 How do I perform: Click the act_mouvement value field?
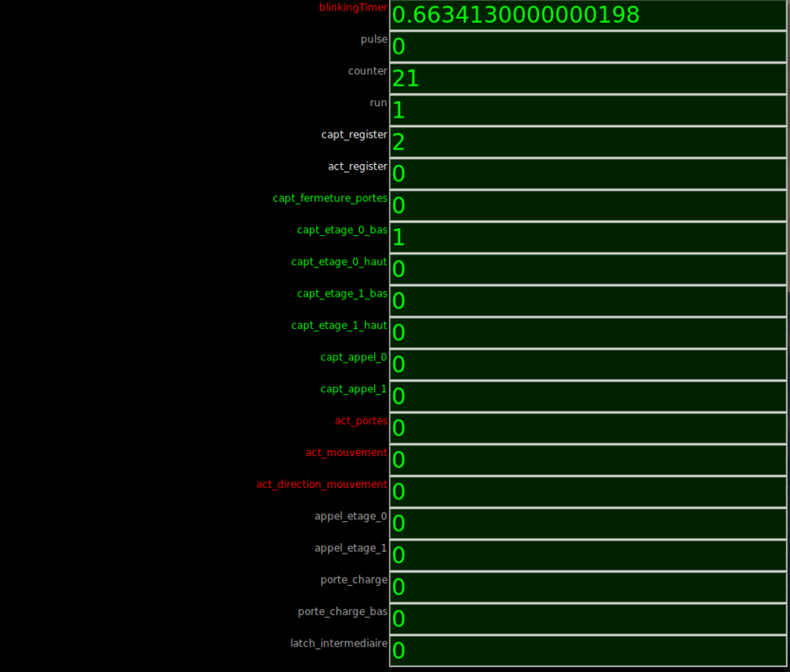(587, 460)
